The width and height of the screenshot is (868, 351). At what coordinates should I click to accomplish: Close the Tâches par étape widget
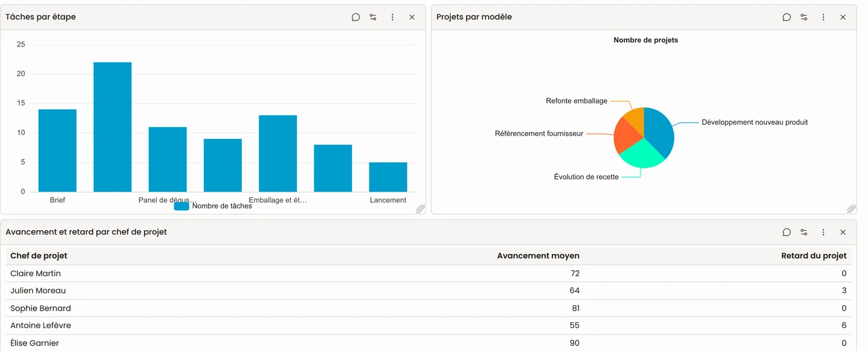[412, 17]
